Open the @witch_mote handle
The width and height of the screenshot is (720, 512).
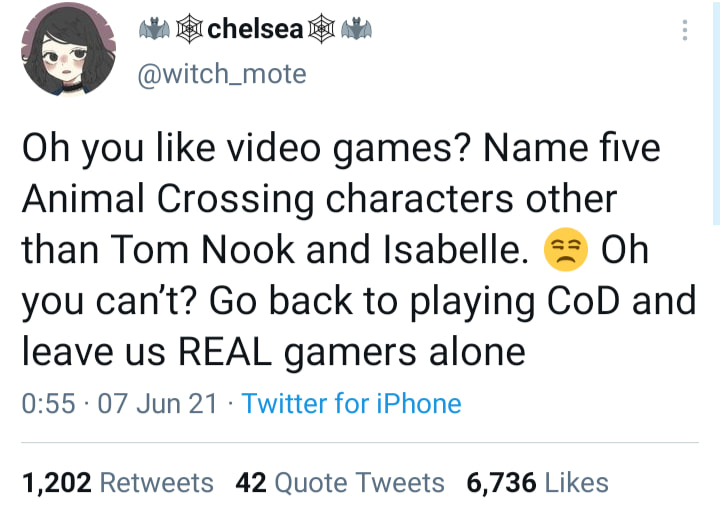(x=222, y=74)
